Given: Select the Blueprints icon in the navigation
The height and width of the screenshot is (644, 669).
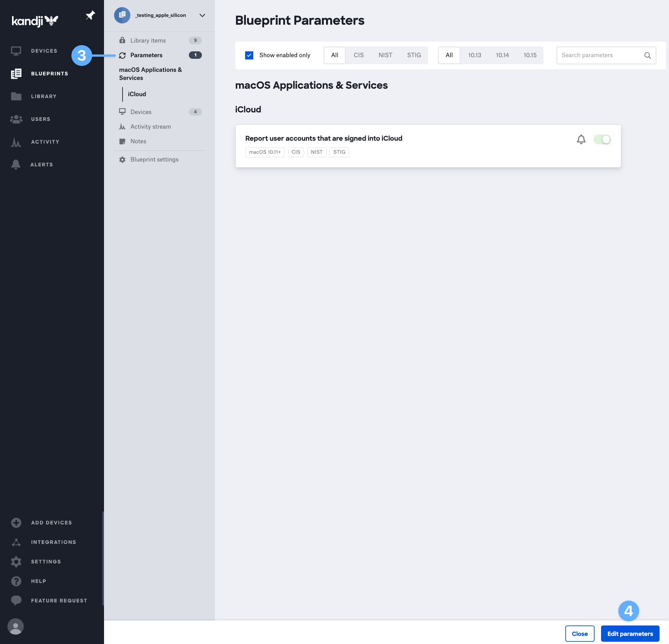Looking at the screenshot, I should [16, 73].
